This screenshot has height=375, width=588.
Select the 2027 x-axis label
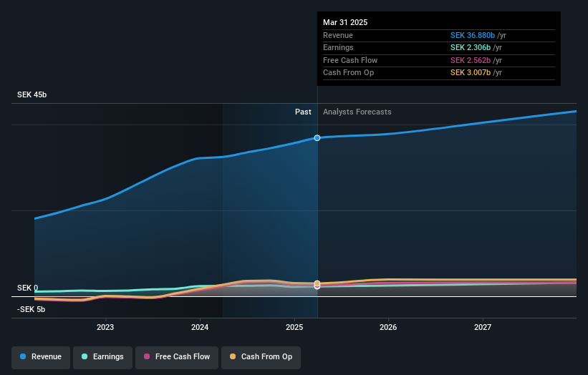[483, 328]
